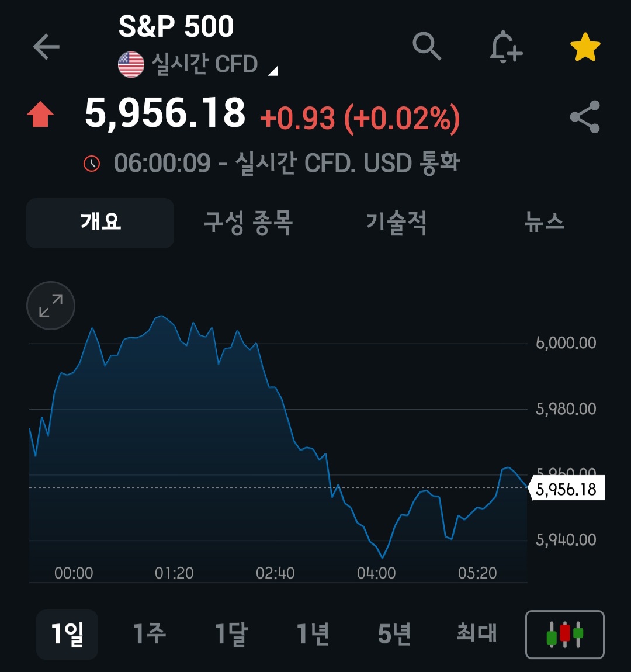Image resolution: width=631 pixels, height=672 pixels.
Task: Expand chart to fullscreen
Action: click(51, 306)
